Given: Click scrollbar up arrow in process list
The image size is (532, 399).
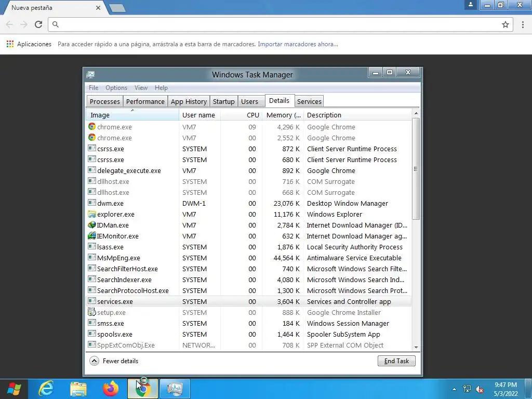Looking at the screenshot, I should pos(416,113).
